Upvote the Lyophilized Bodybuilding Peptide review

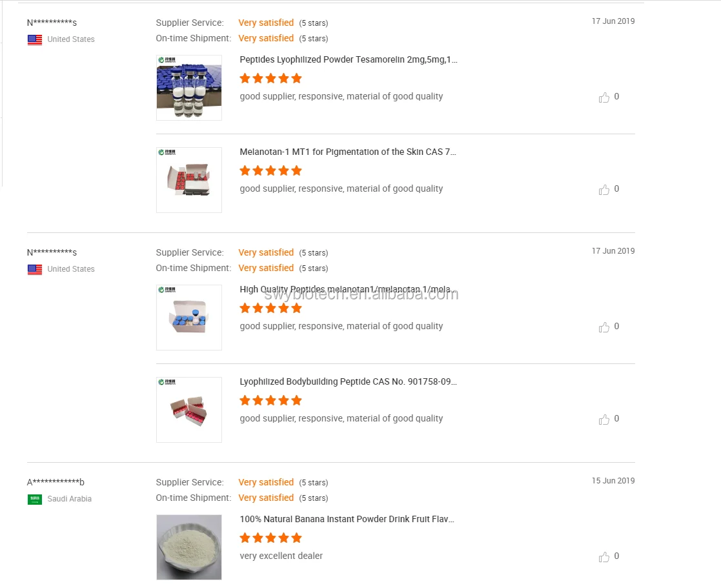[x=604, y=420]
